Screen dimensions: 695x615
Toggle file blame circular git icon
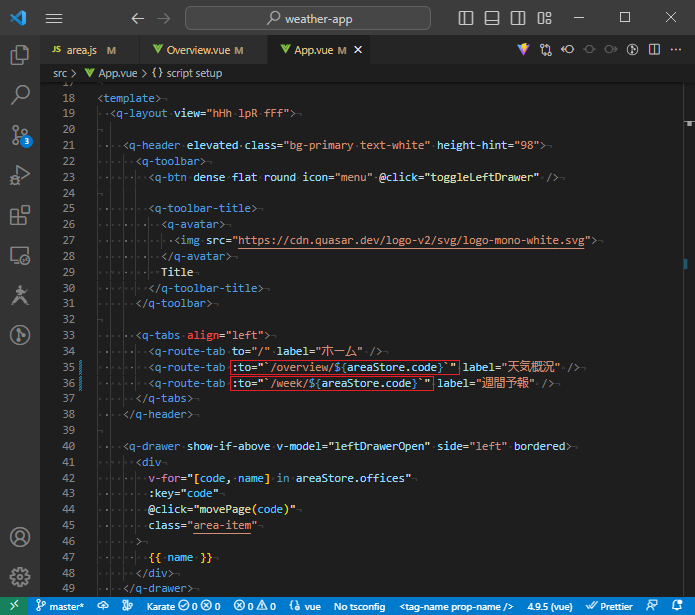coord(633,50)
